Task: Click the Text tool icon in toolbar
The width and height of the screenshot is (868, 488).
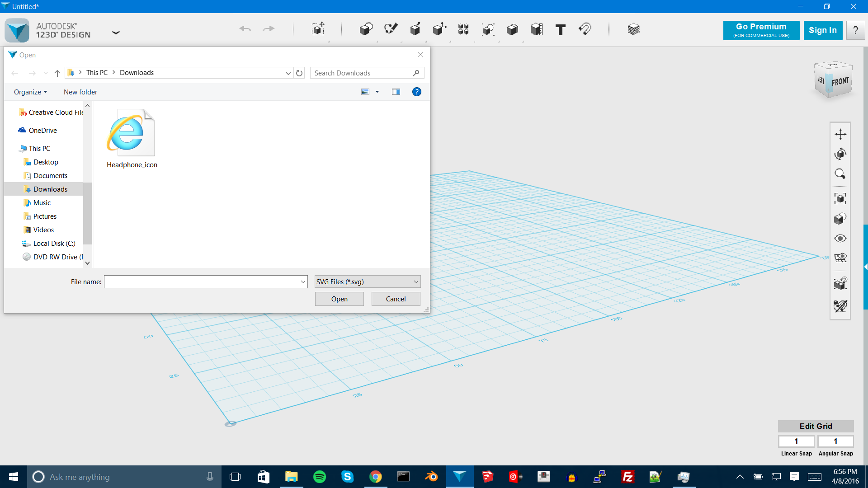Action: tap(560, 29)
